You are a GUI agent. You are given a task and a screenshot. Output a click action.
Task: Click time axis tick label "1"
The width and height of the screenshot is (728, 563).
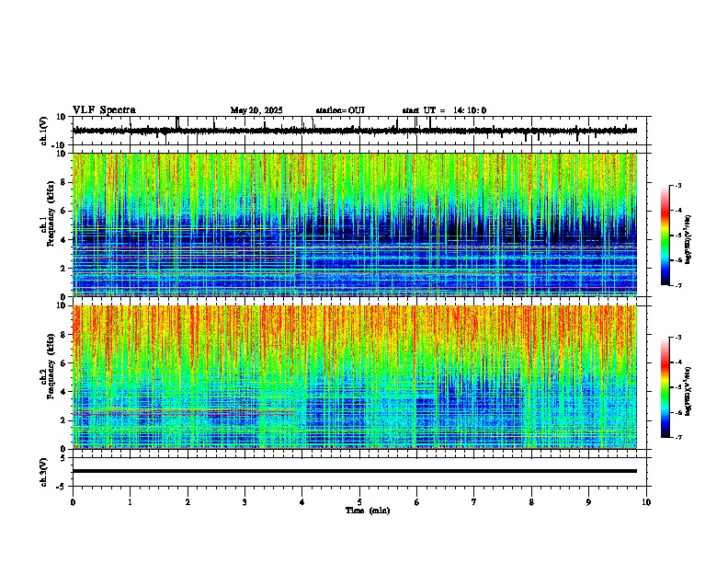click(130, 502)
